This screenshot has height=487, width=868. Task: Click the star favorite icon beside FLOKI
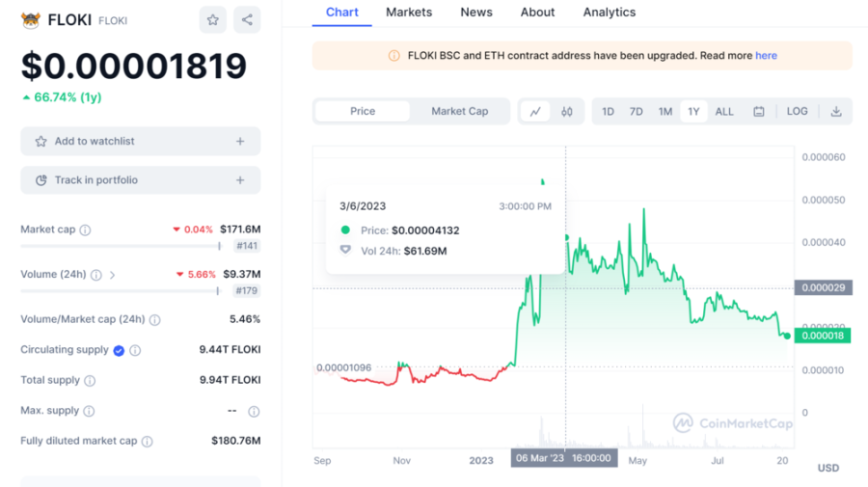212,20
